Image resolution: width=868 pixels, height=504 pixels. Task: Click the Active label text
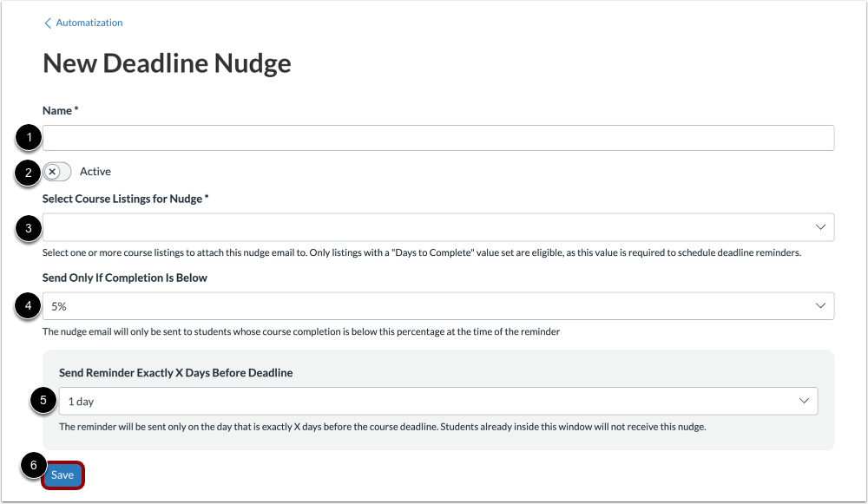(95, 171)
